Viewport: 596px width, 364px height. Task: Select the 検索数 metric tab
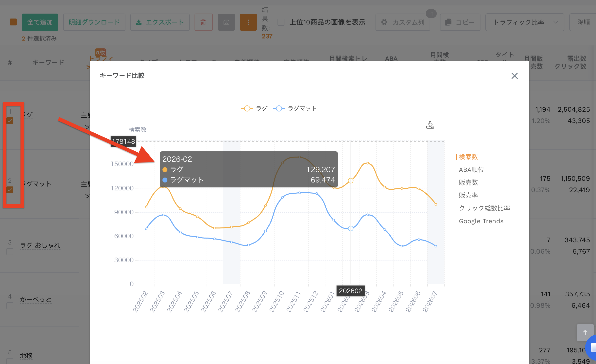(x=468, y=157)
